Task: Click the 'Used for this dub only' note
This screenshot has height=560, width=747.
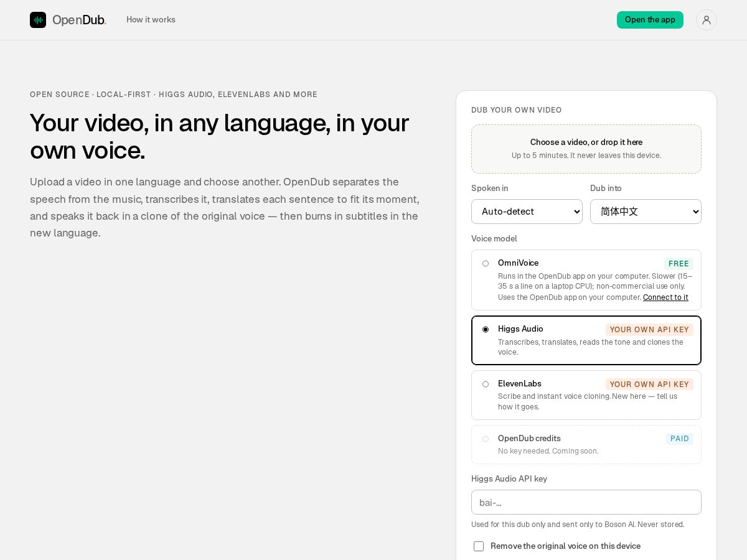Action: coord(578,525)
